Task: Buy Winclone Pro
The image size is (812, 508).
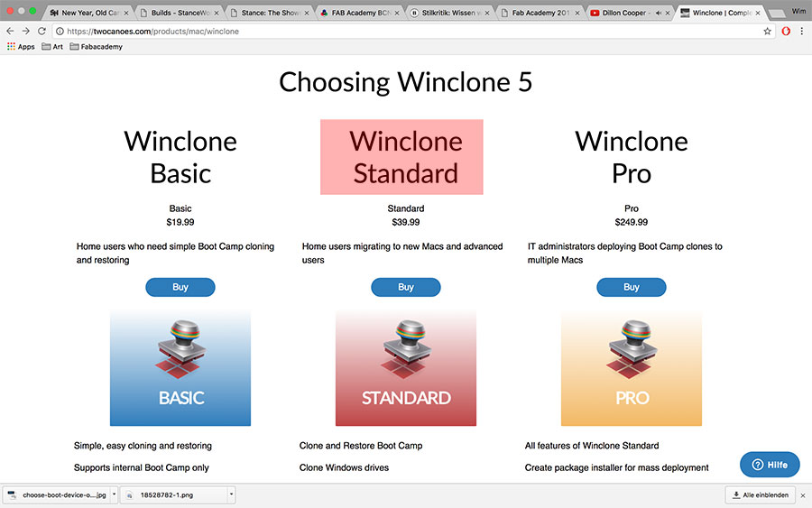Action: pos(632,287)
